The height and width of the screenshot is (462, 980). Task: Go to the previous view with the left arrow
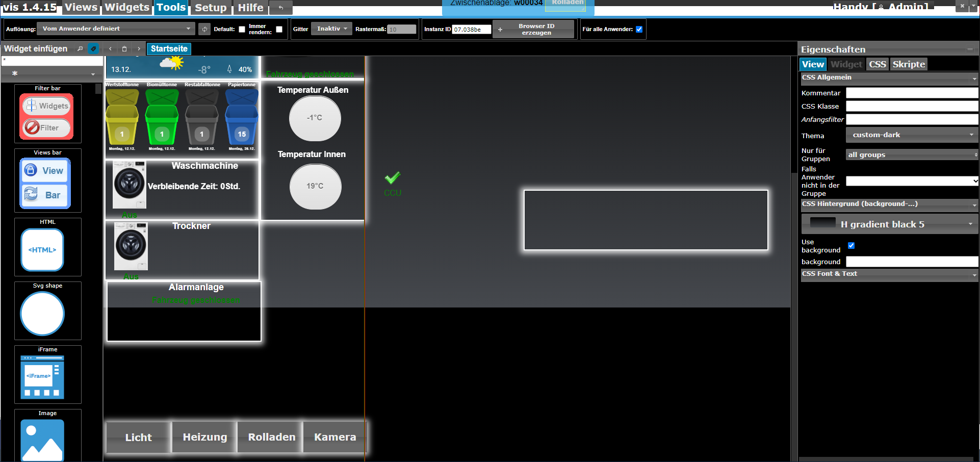pos(110,49)
